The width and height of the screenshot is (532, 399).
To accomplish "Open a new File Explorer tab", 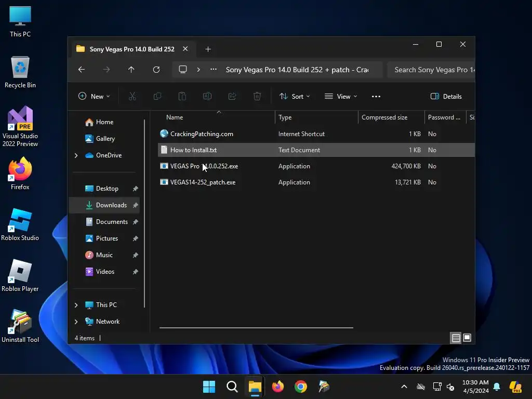I will (x=208, y=49).
